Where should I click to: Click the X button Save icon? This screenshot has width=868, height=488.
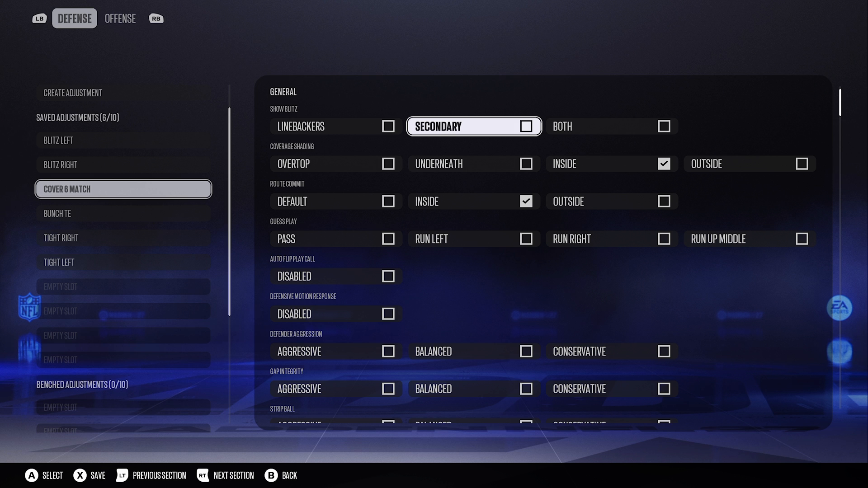[x=80, y=475]
